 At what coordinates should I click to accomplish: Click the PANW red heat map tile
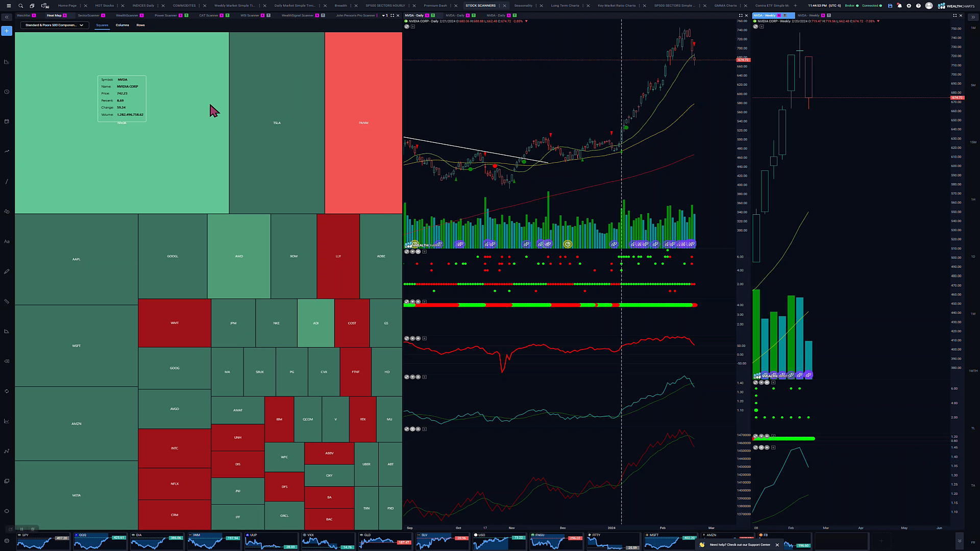pyautogui.click(x=363, y=123)
